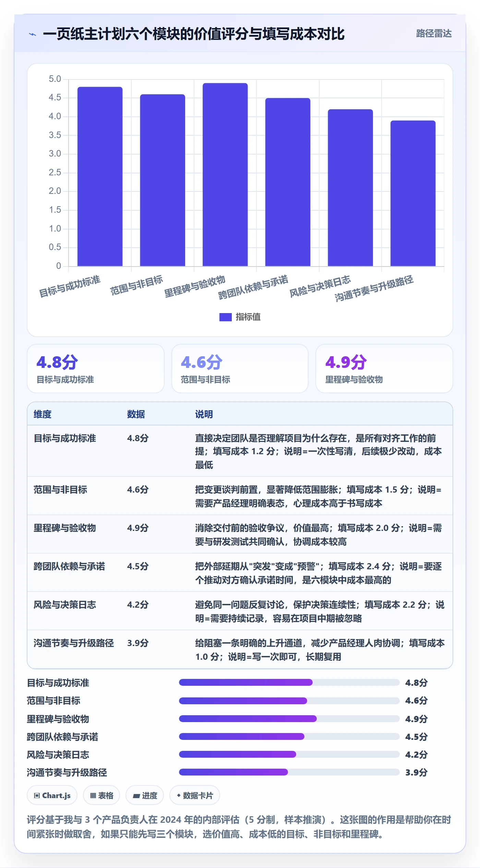The width and height of the screenshot is (480, 868).
Task: Open the 4.8分 目标与成功标准 card
Action: (x=96, y=369)
